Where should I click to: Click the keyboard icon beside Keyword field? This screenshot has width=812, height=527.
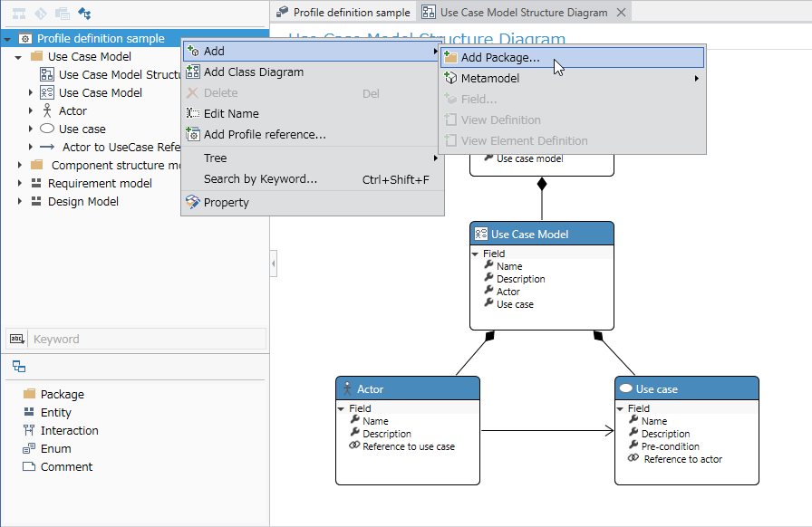16,339
